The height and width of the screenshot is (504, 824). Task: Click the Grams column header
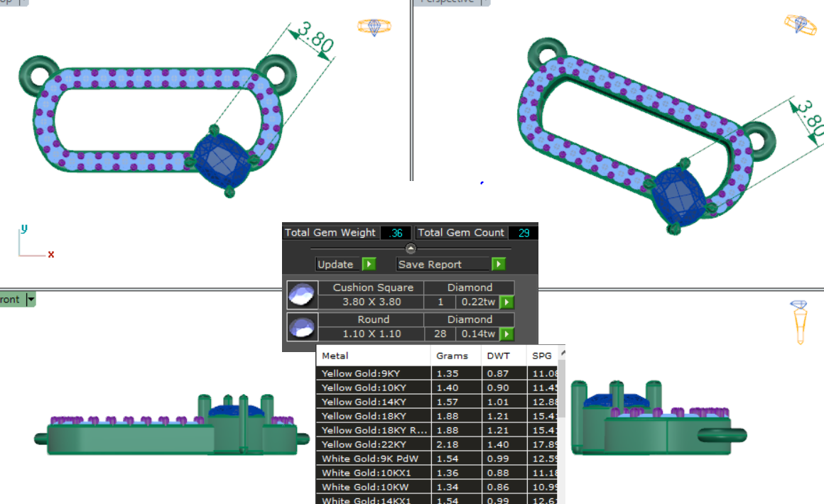point(455,356)
